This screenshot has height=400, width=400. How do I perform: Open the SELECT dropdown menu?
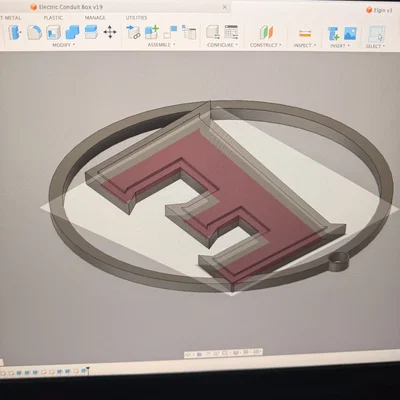375,46
